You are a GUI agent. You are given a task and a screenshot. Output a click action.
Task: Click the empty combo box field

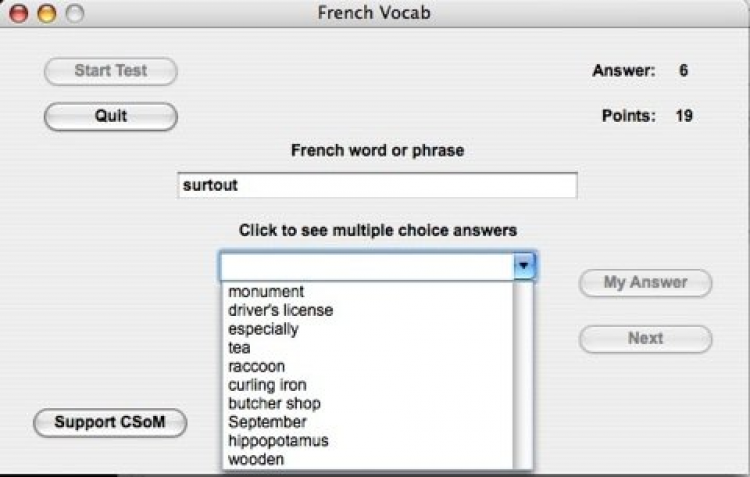(x=366, y=266)
